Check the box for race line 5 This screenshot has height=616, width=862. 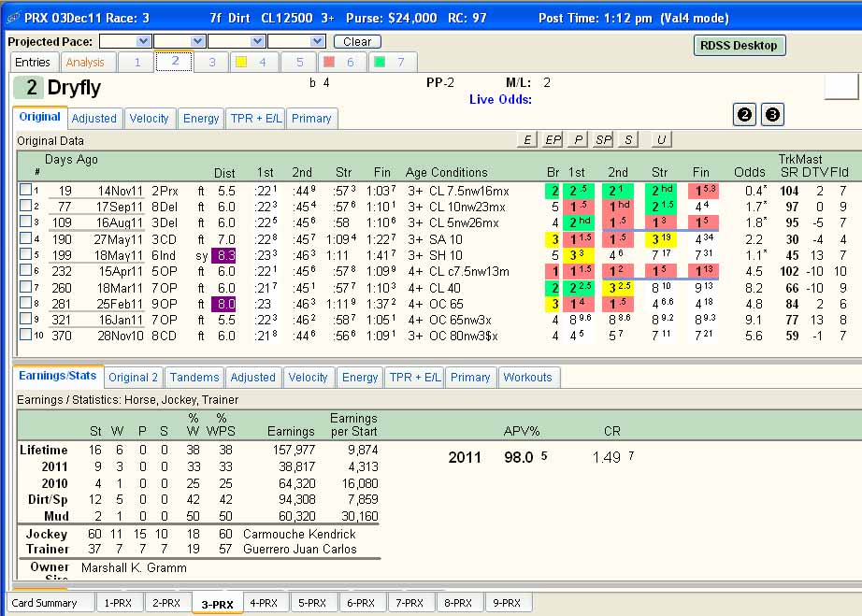(x=25, y=254)
